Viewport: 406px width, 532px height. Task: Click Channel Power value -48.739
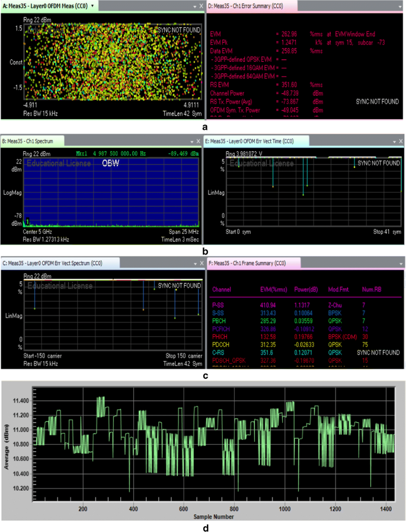290,94
